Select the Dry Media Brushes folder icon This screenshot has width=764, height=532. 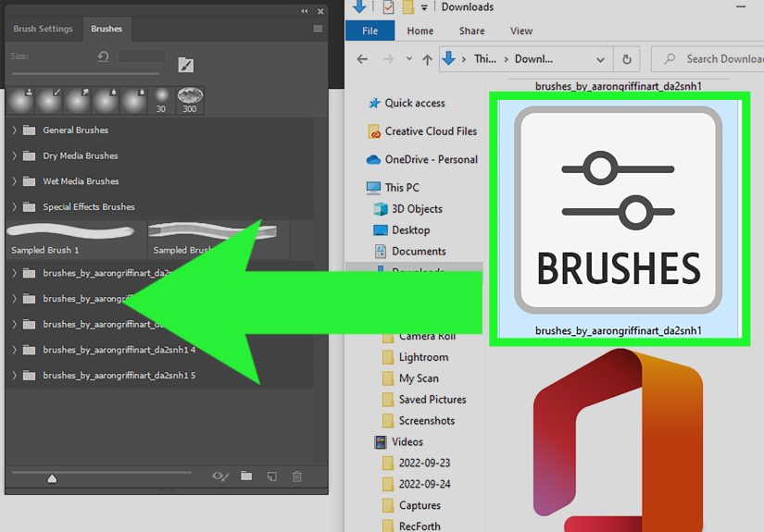pos(30,155)
